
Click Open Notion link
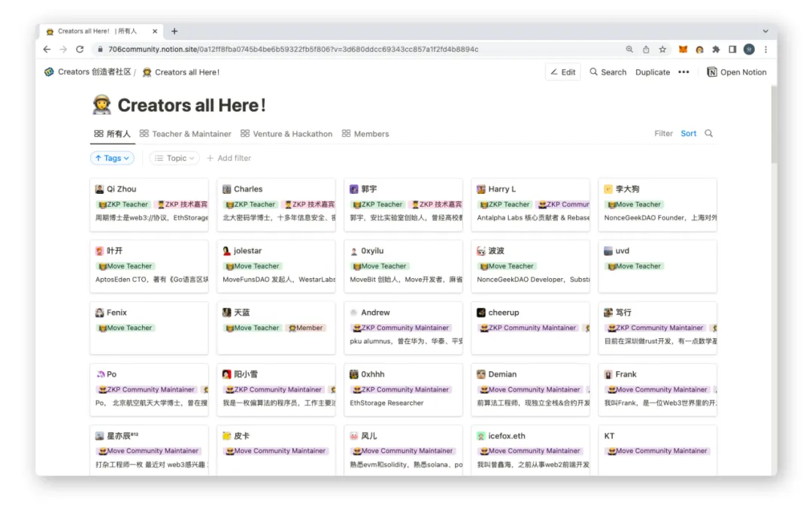click(737, 72)
